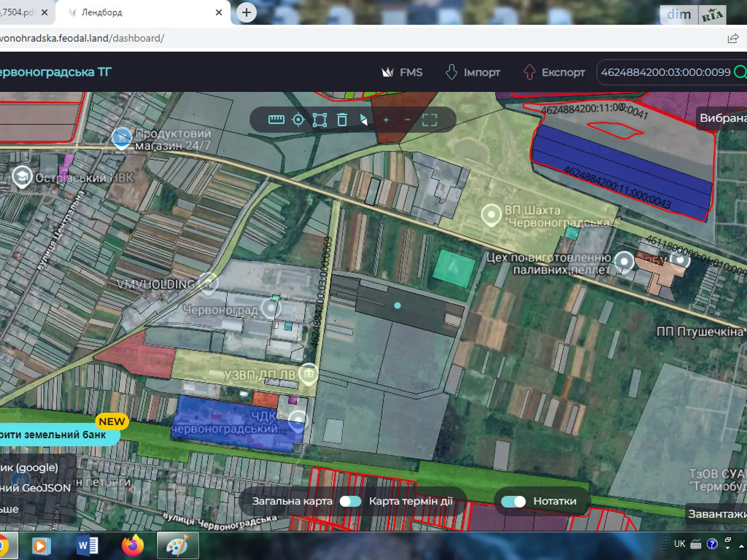Activate the rectangle selection tool
The image size is (747, 560).
(320, 120)
